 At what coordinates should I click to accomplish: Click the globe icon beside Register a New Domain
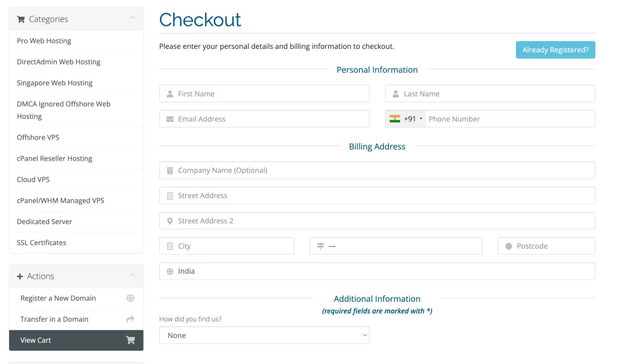point(130,298)
